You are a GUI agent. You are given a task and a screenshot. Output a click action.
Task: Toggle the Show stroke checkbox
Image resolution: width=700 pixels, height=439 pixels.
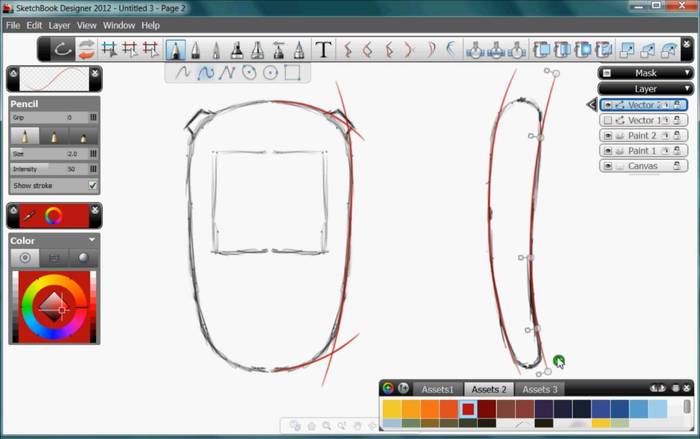pos(93,185)
